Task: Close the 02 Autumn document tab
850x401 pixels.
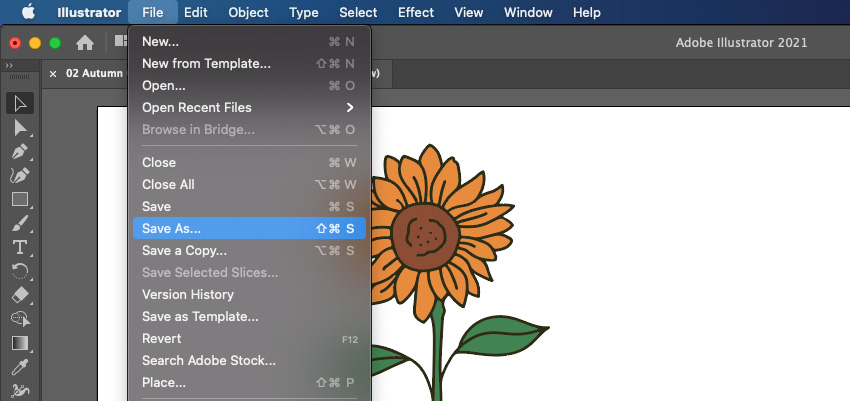Action: click(x=54, y=73)
